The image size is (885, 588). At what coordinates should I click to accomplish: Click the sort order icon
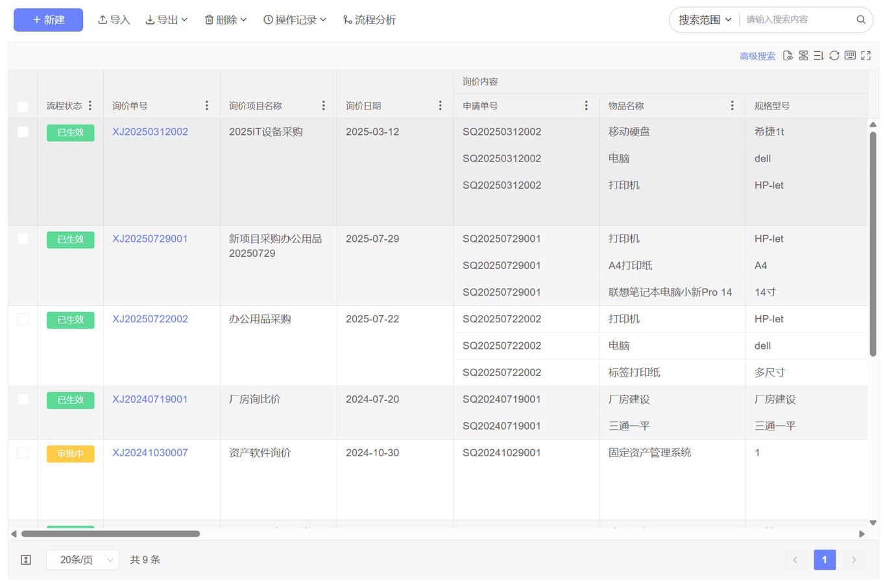pos(819,56)
